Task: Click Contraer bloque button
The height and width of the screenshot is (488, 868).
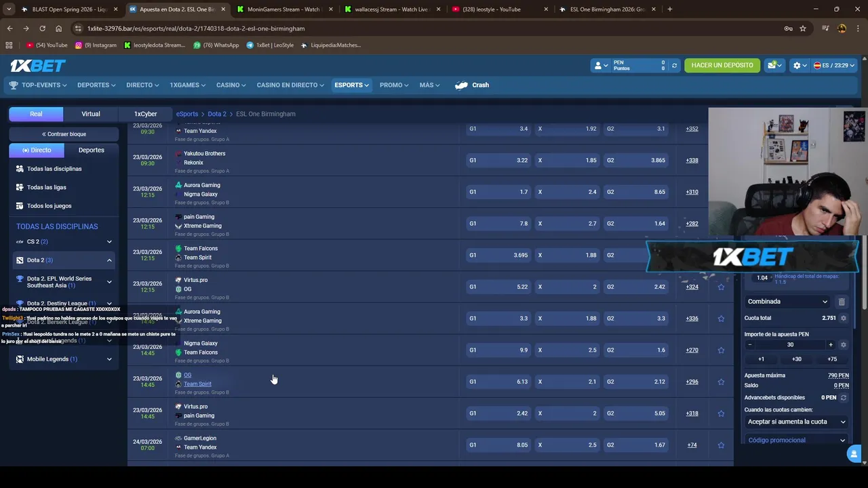Action: (64, 134)
